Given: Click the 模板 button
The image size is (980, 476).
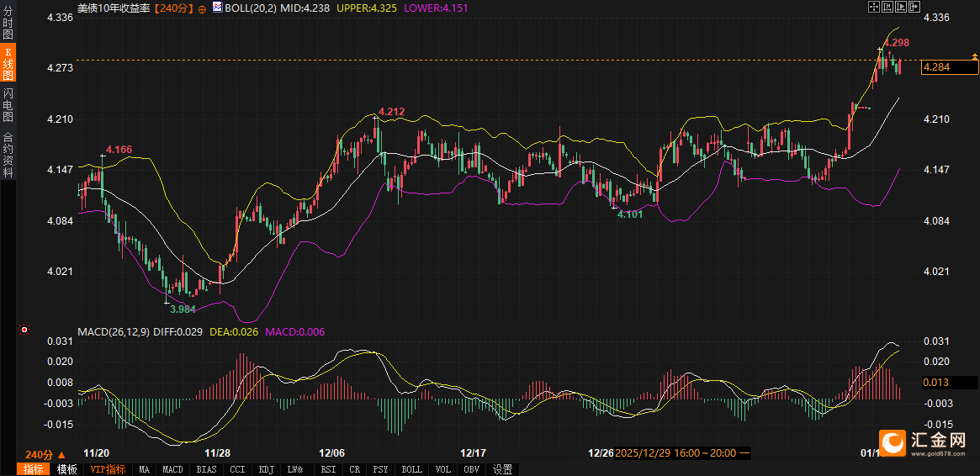Looking at the screenshot, I should [66, 469].
